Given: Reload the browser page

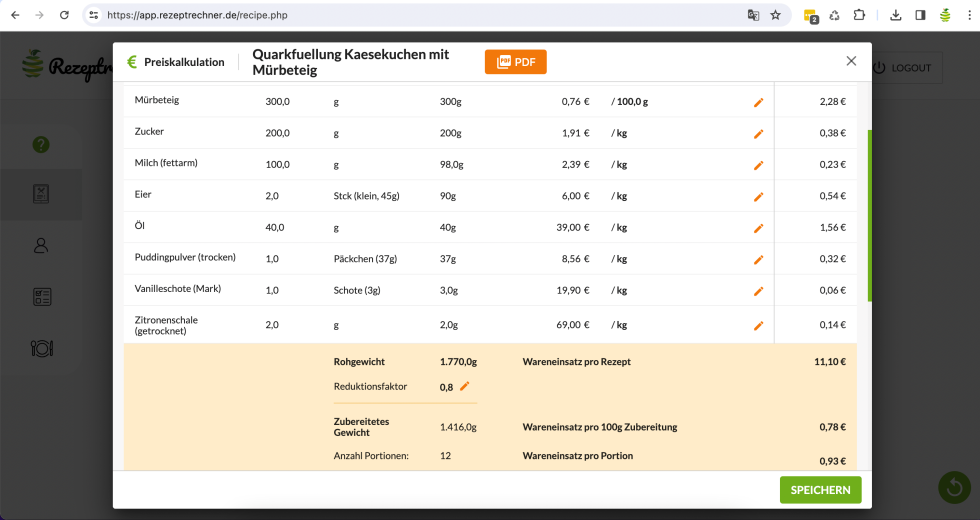Looking at the screenshot, I should pyautogui.click(x=64, y=15).
